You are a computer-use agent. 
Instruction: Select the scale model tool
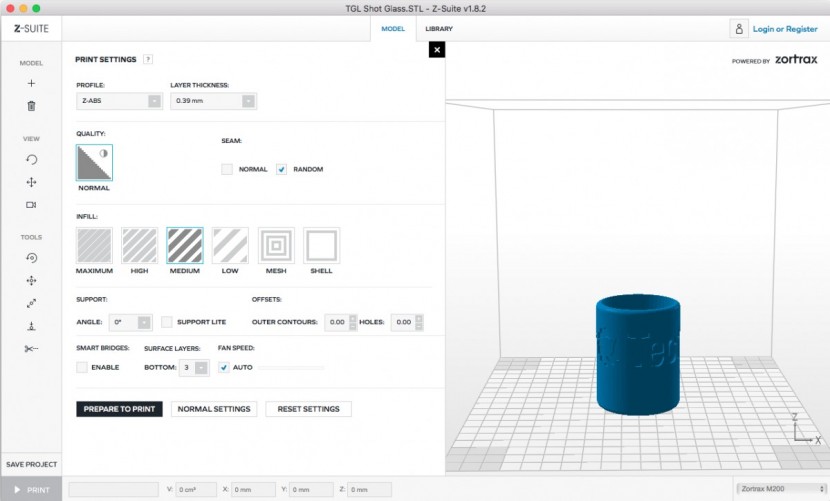[31, 303]
